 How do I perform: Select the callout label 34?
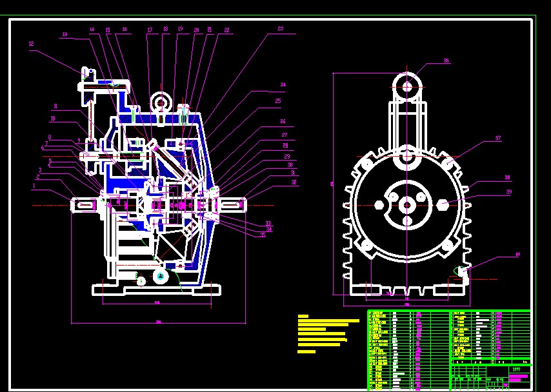[269, 230]
